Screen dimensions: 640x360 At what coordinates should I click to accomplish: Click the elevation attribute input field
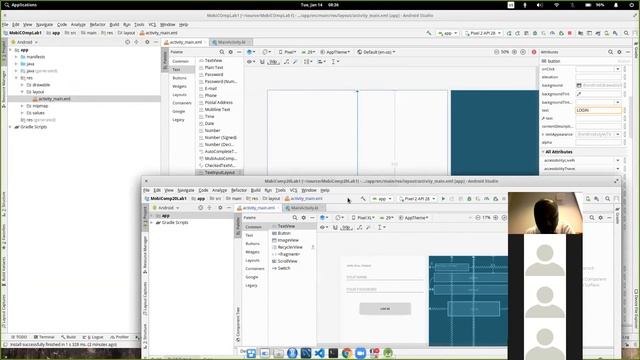click(598, 77)
